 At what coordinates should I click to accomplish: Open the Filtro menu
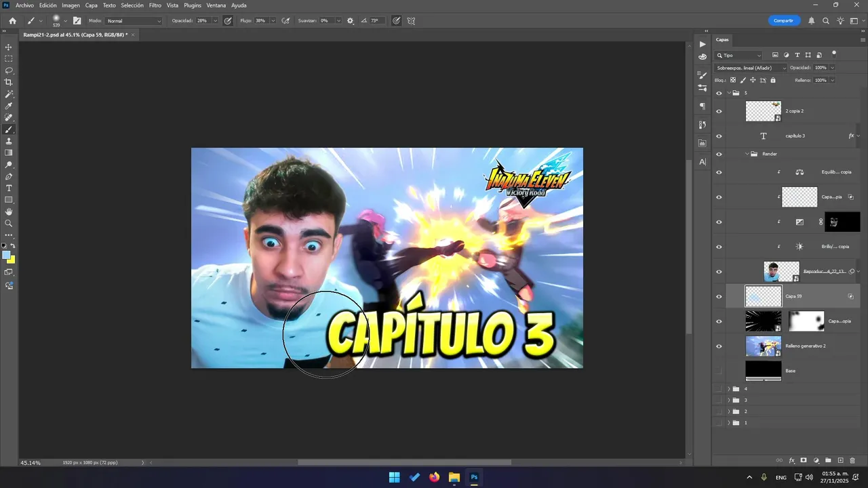click(x=155, y=5)
